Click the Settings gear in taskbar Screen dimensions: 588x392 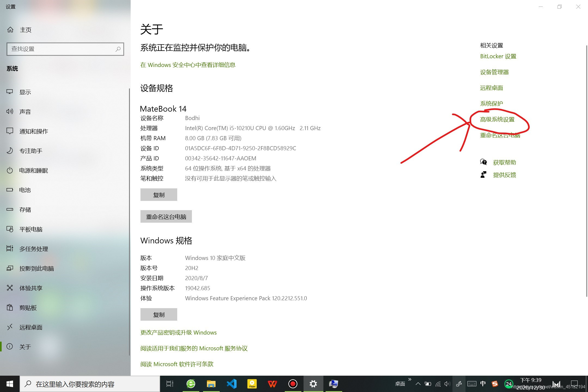pyautogui.click(x=313, y=384)
